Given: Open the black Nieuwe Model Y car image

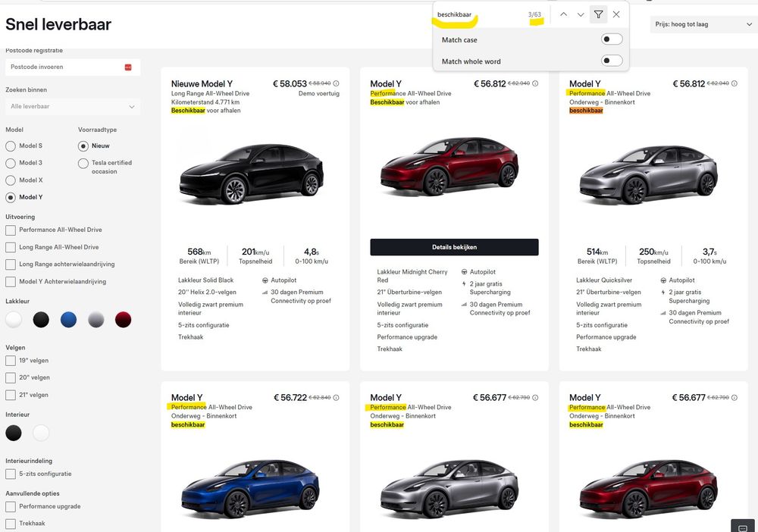Looking at the screenshot, I should tap(252, 174).
